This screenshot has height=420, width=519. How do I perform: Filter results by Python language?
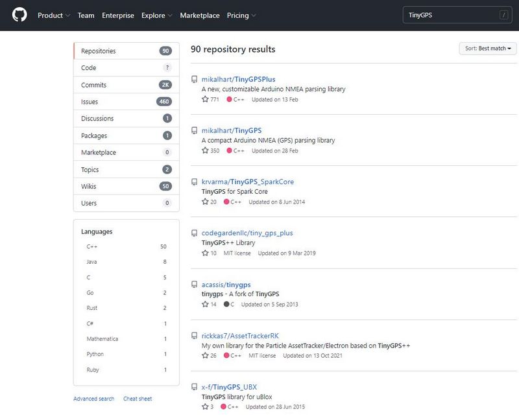click(x=127, y=354)
